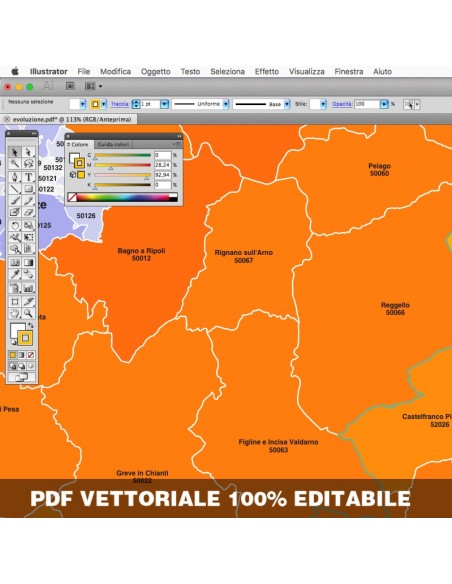Select the Perspective Grid tool
This screenshot has width=452, height=584.
pyautogui.click(x=28, y=249)
